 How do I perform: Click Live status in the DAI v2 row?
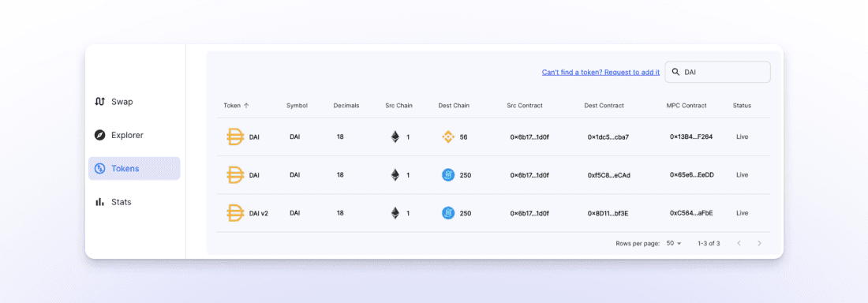(743, 213)
